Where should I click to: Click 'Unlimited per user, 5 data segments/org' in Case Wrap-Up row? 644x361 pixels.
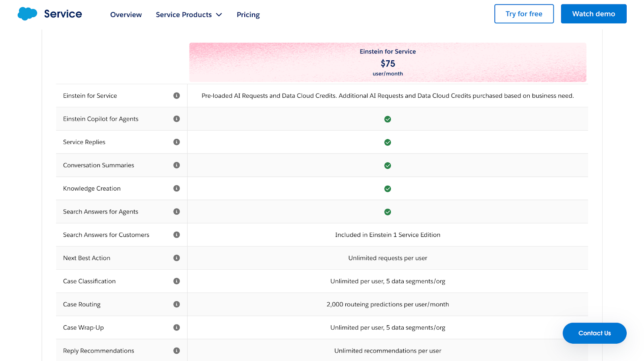tap(388, 328)
